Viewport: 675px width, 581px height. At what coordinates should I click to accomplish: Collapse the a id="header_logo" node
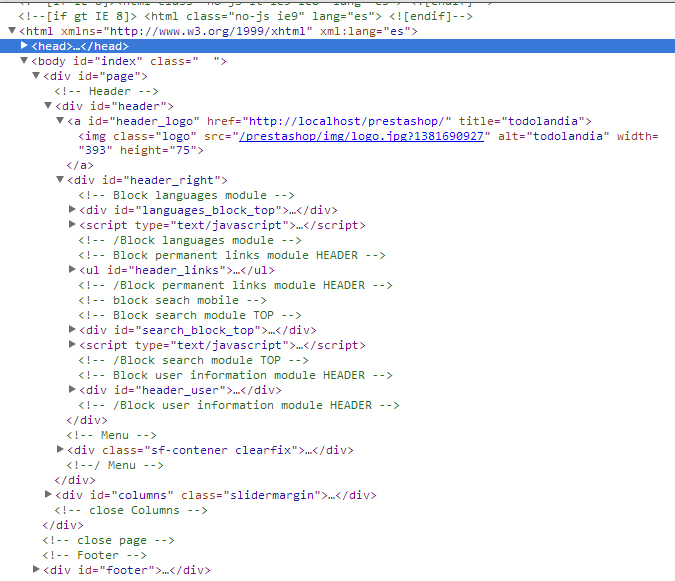click(x=60, y=121)
